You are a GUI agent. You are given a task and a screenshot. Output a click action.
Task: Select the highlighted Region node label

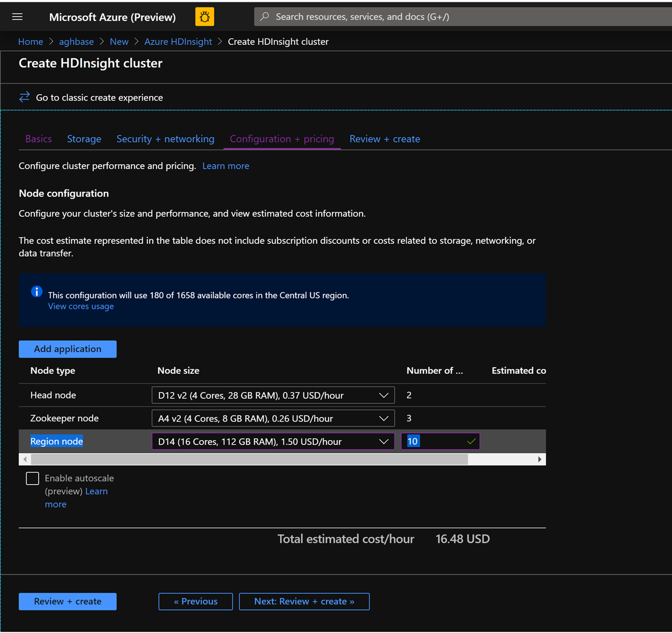(x=56, y=441)
